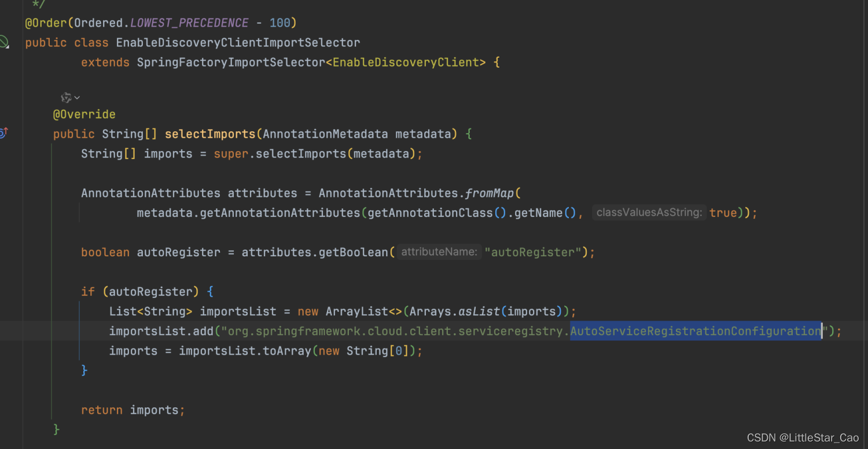Screen dimensions: 868x449
Task: Expand the chevron next to the AI inlay icon
Action: [x=77, y=98]
